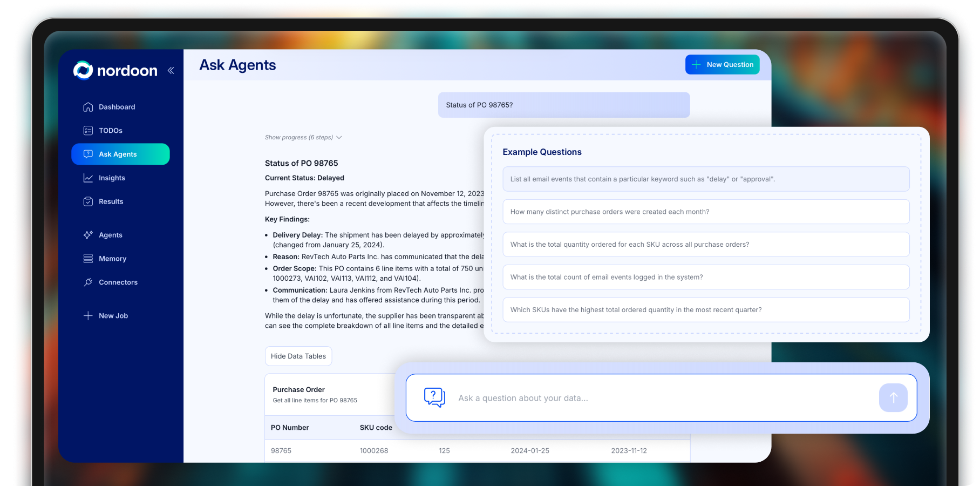Viewport: 980px width, 486px height.
Task: Click the Insights chart icon
Action: [88, 178]
